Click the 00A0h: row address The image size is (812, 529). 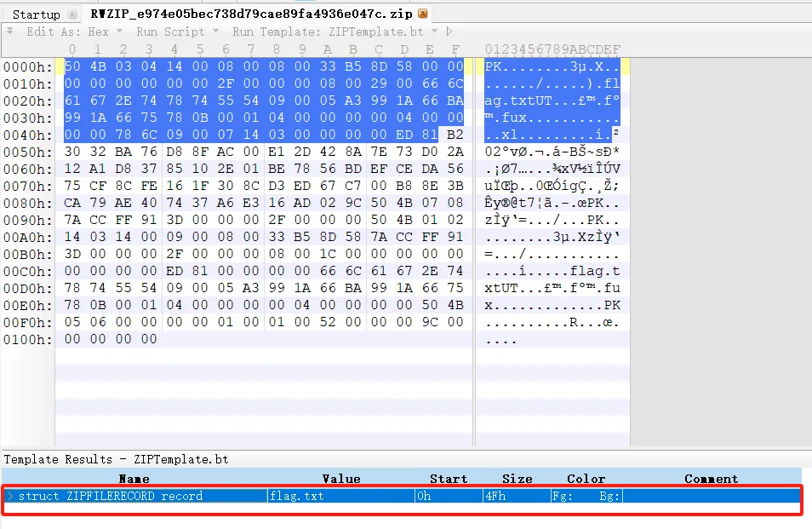[x=27, y=238]
